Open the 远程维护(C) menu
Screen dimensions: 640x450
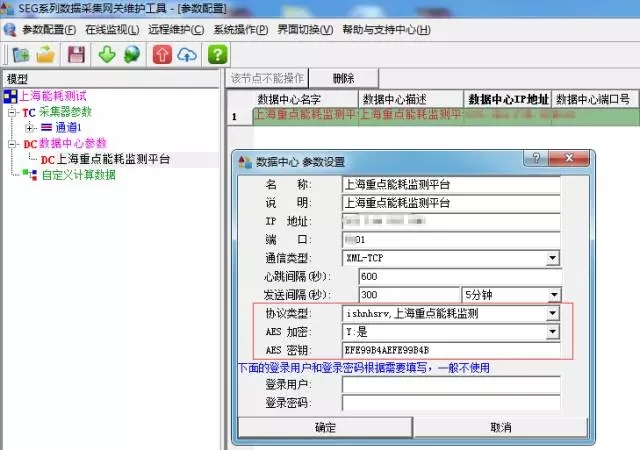tap(176, 30)
